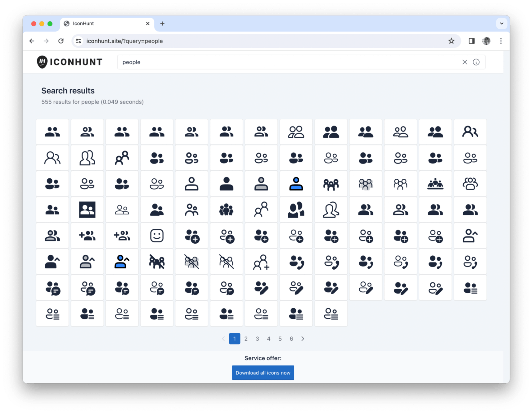Screen dimensions: 532x413
Task: Click the IconHunt logo
Action: (70, 62)
